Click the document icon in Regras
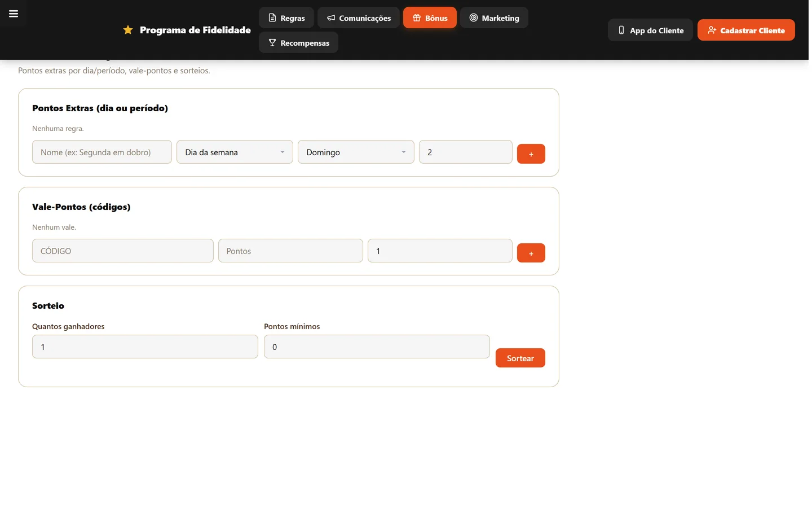The height and width of the screenshot is (508, 812). click(x=272, y=18)
